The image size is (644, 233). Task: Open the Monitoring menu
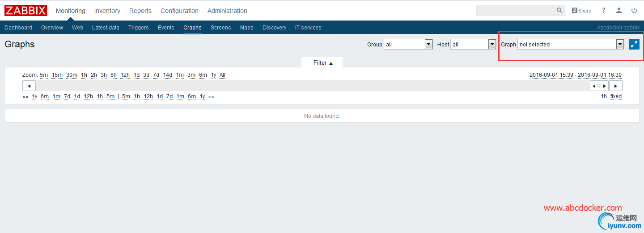click(x=71, y=11)
